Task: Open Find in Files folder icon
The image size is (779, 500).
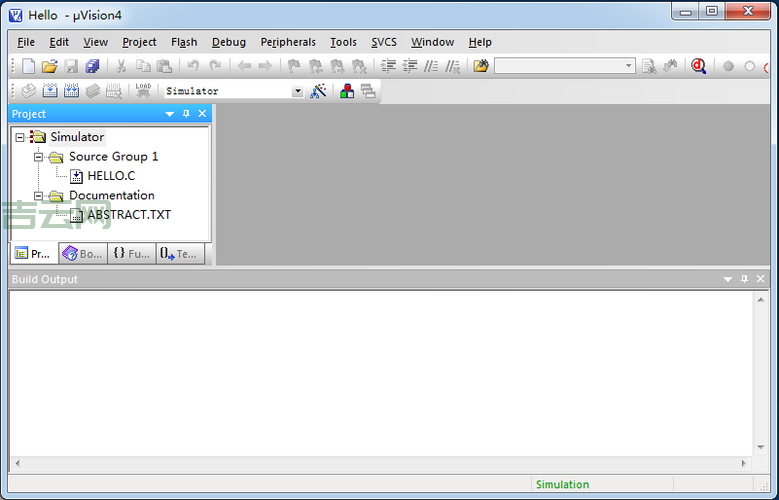Action: [x=481, y=66]
